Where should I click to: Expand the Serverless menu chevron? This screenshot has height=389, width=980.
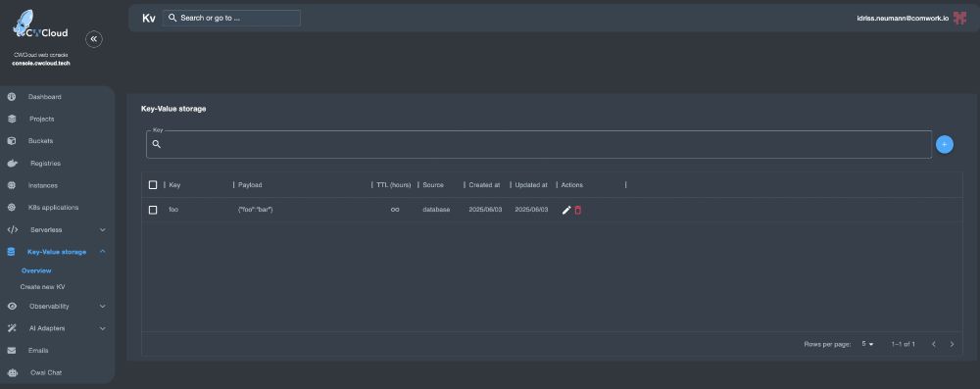click(x=103, y=229)
